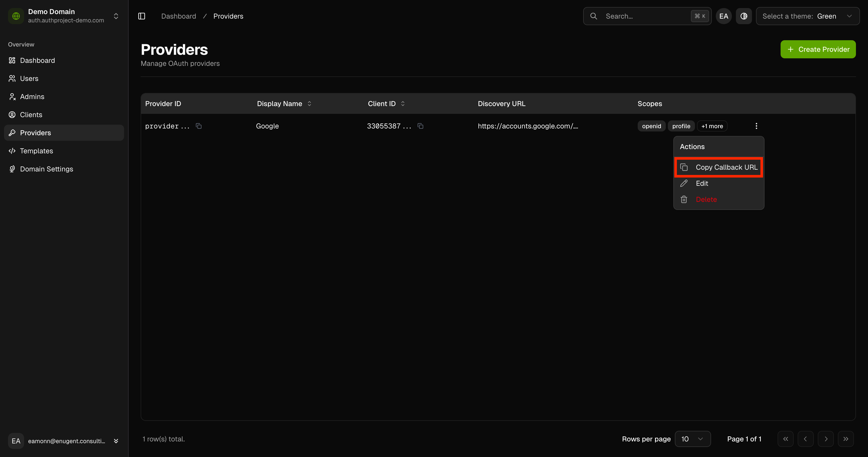Sort by Client ID column
This screenshot has width=868, height=457.
[386, 104]
